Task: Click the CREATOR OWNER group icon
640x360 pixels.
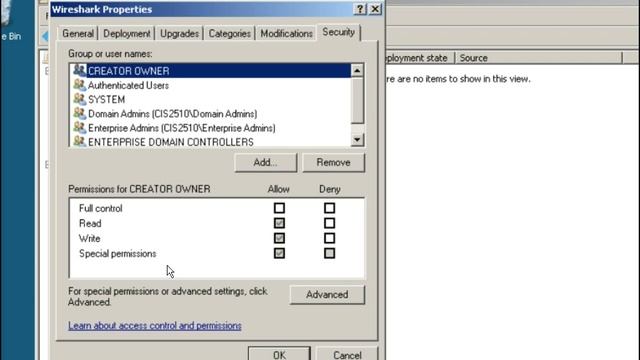Action: tap(80, 71)
